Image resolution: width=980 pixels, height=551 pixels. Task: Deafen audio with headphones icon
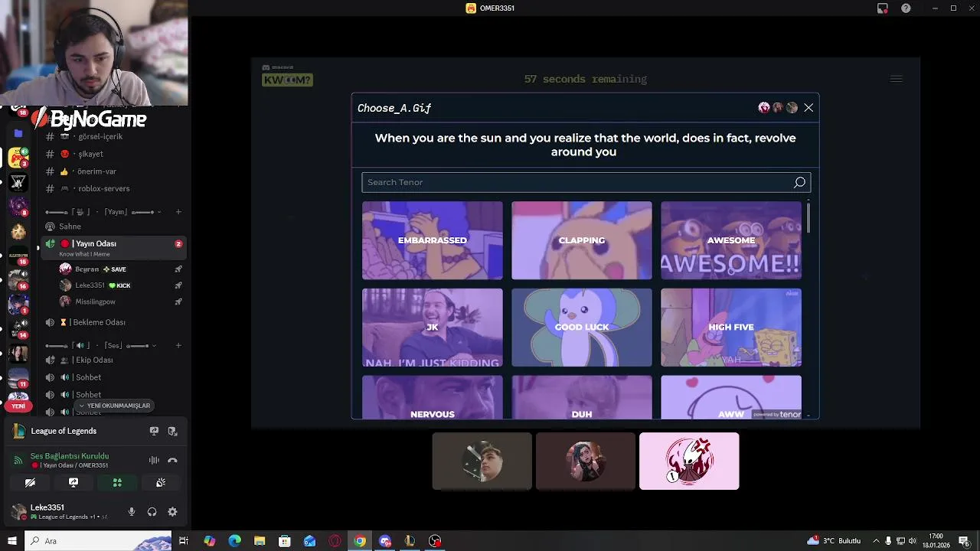pos(152,512)
